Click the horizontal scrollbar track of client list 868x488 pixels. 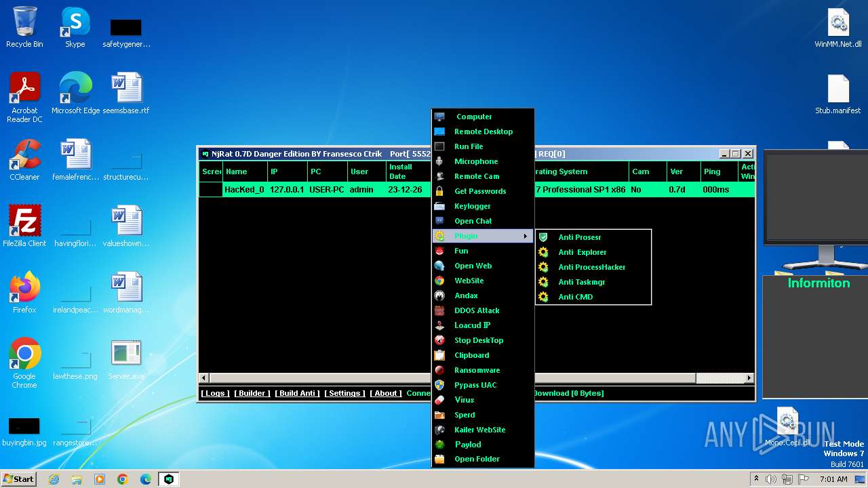(720, 378)
